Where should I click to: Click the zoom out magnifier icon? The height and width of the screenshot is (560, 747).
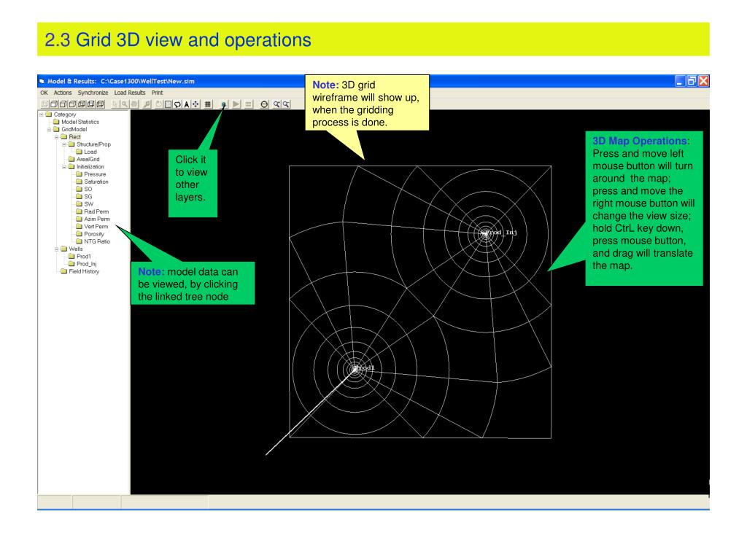tap(286, 104)
